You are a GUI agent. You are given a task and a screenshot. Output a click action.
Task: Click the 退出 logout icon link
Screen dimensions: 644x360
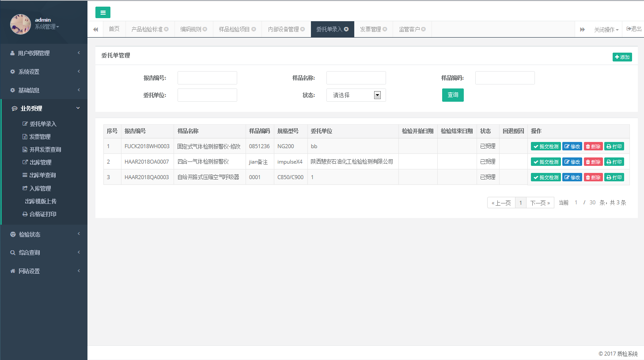coord(634,29)
